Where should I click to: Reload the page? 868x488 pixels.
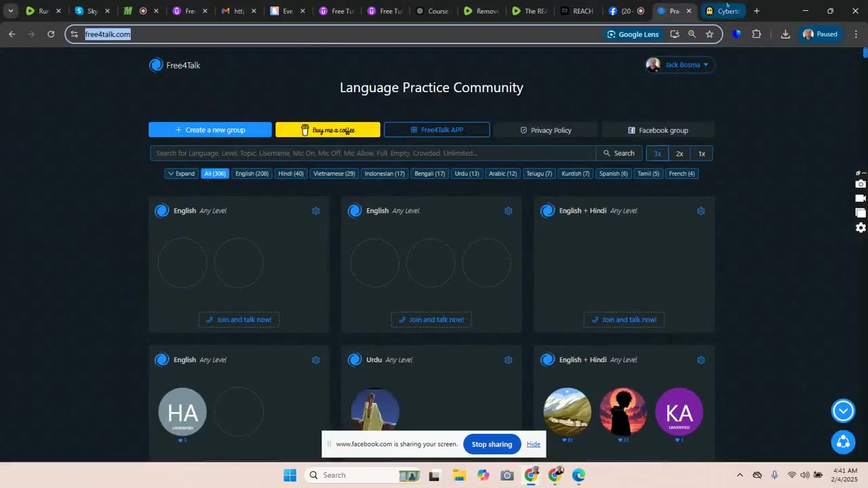tap(51, 34)
